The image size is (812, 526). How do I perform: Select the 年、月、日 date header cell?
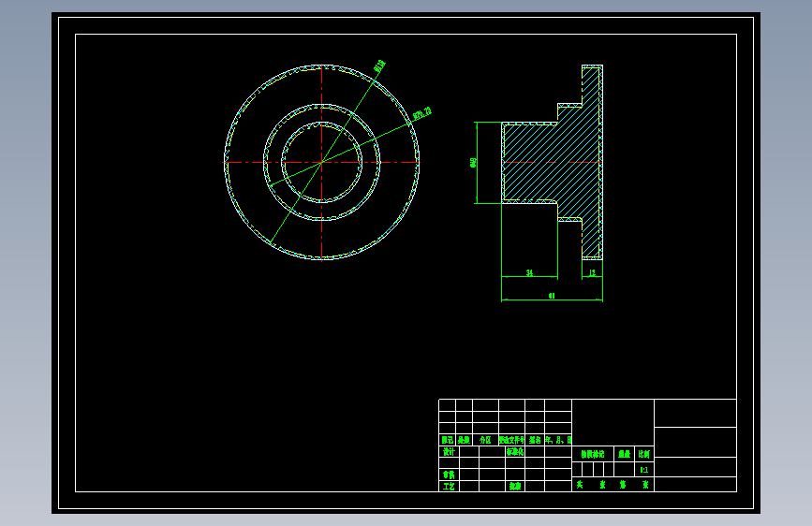[x=558, y=440]
